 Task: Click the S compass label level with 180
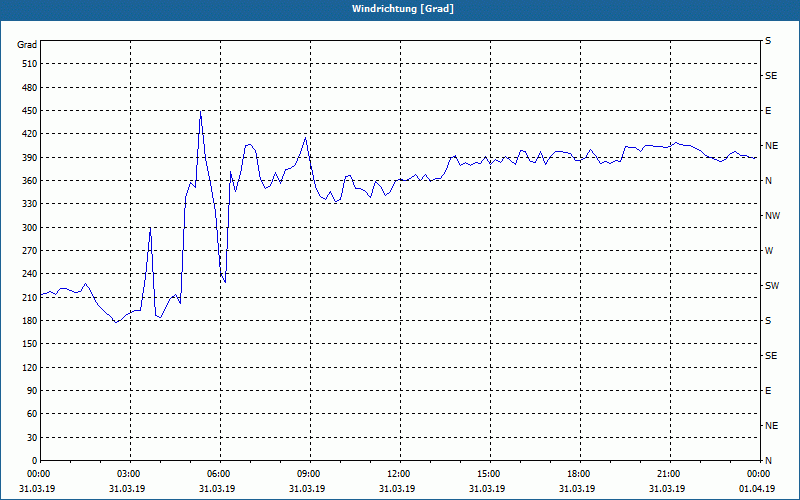coord(768,321)
